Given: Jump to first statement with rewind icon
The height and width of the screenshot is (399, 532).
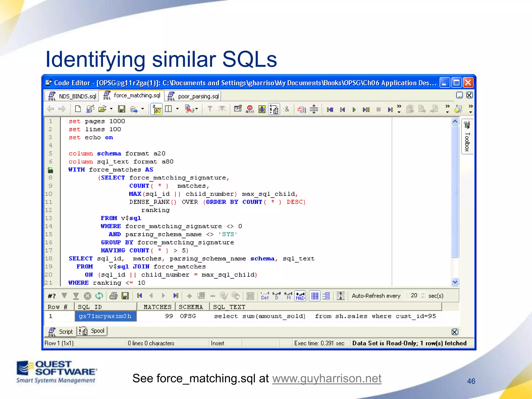Looking at the screenshot, I should pos(330,110).
